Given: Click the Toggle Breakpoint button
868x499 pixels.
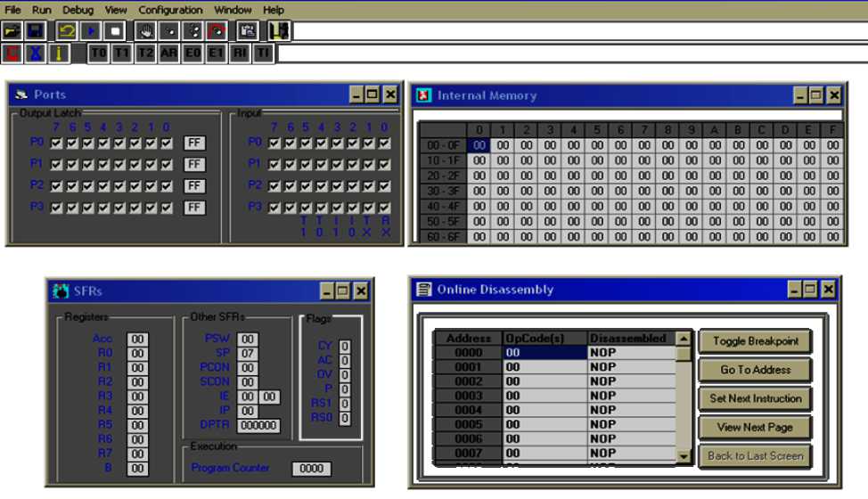Looking at the screenshot, I should tap(755, 340).
